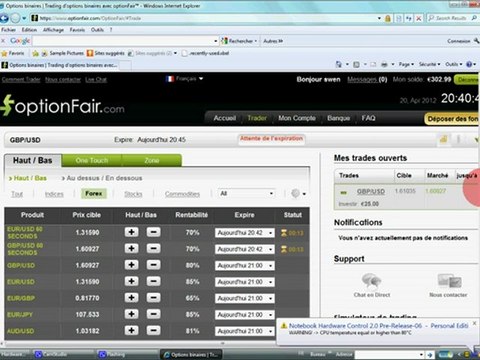
Task: Open the FAQ navigation item
Action: coord(368,118)
